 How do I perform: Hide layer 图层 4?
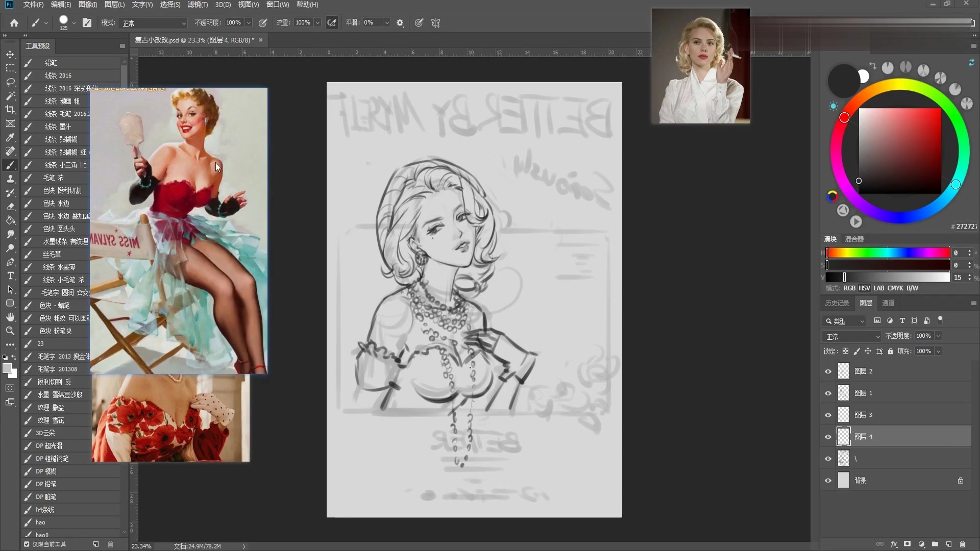828,437
